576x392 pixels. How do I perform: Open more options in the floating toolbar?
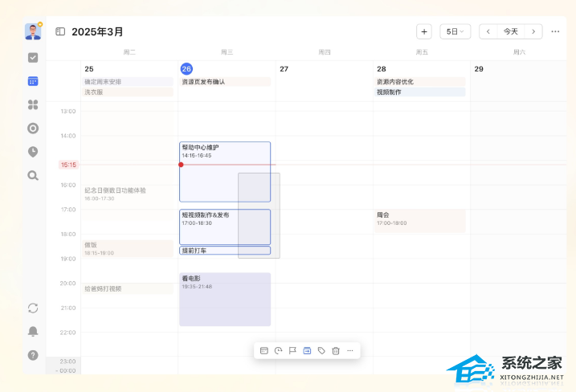pyautogui.click(x=349, y=350)
